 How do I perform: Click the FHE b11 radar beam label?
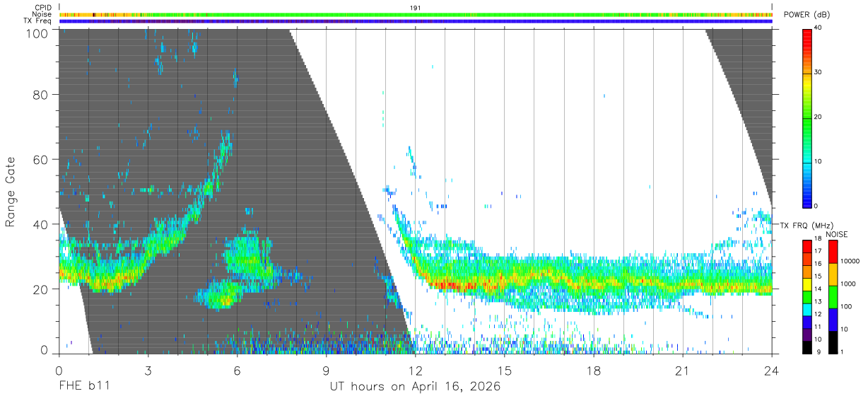[83, 387]
